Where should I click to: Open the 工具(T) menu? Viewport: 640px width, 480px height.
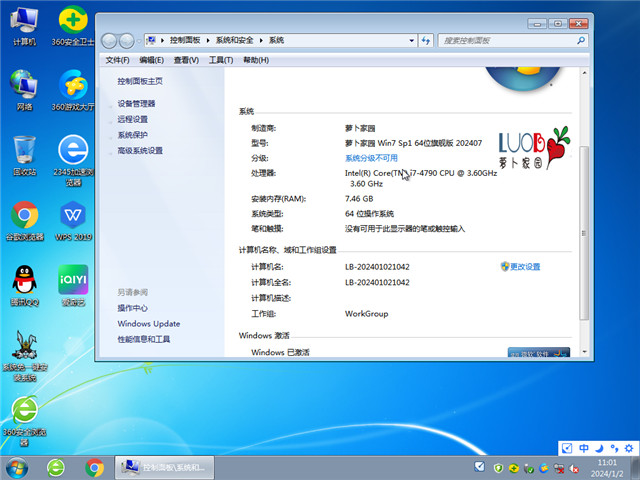click(221, 60)
